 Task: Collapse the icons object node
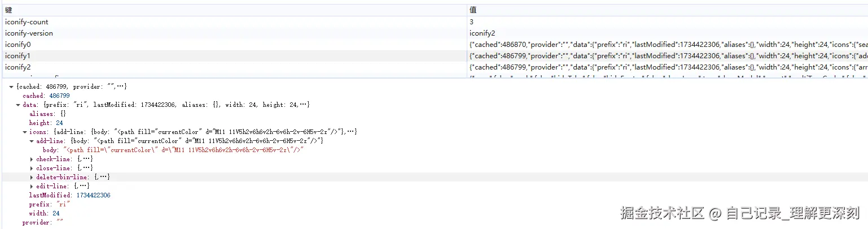25,132
